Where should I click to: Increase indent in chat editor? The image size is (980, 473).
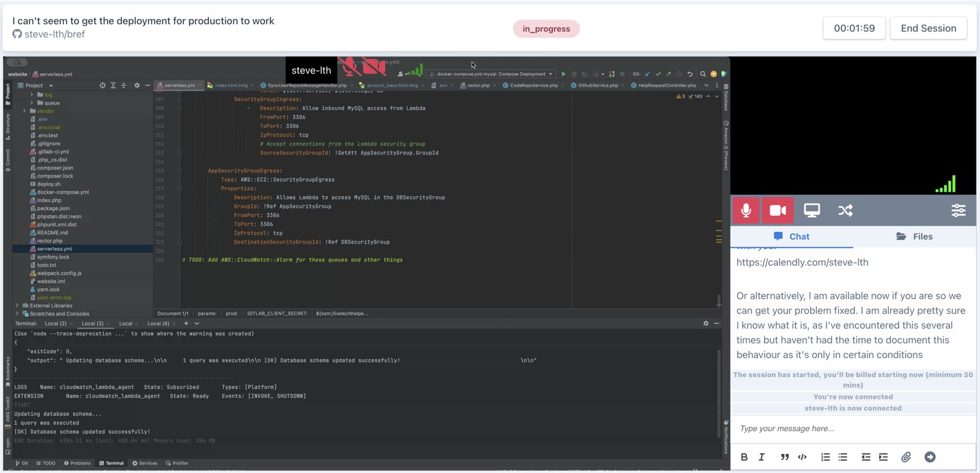point(883,457)
